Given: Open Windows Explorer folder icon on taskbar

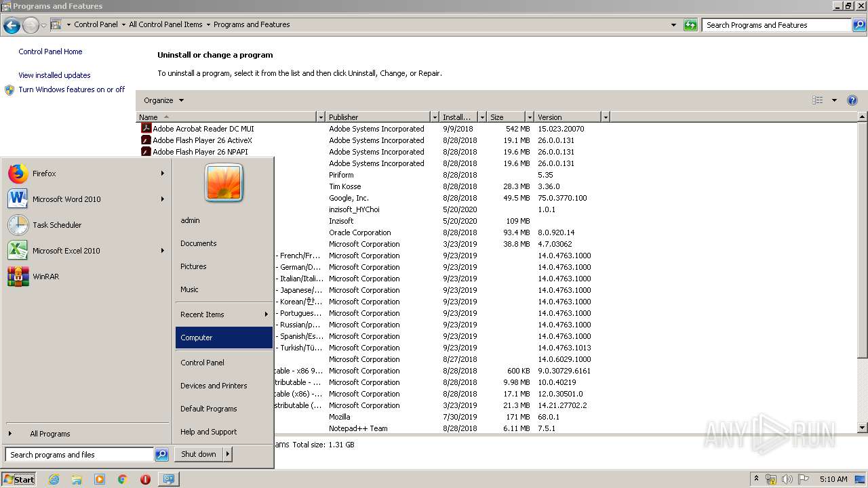Looking at the screenshot, I should pyautogui.click(x=77, y=479).
